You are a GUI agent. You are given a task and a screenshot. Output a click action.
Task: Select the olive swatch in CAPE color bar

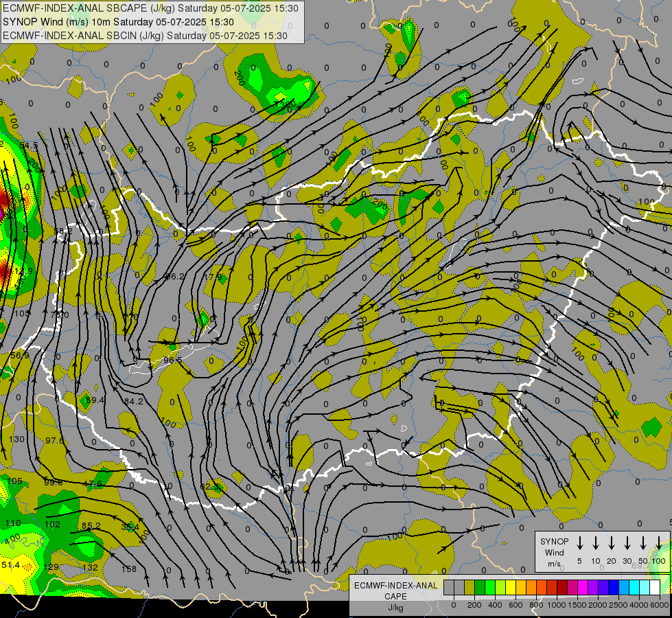click(x=470, y=588)
